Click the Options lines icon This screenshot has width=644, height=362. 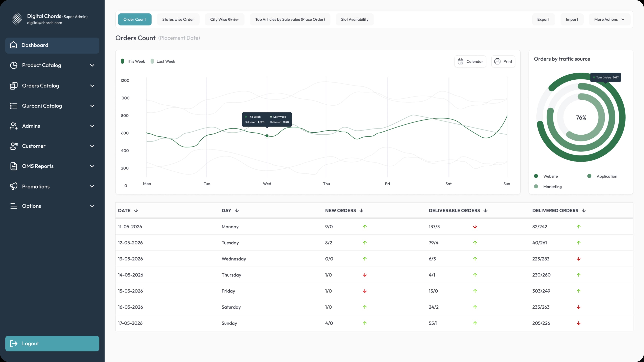[x=13, y=206]
